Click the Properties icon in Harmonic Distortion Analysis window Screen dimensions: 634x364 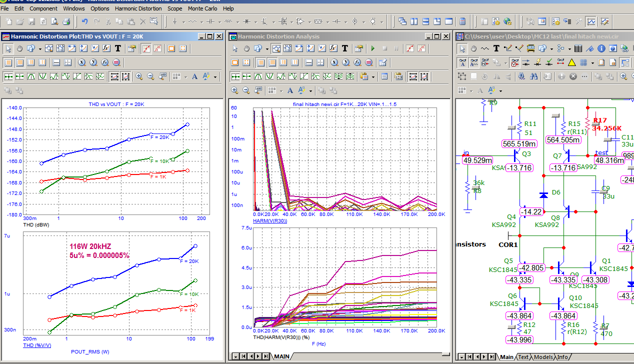[359, 48]
